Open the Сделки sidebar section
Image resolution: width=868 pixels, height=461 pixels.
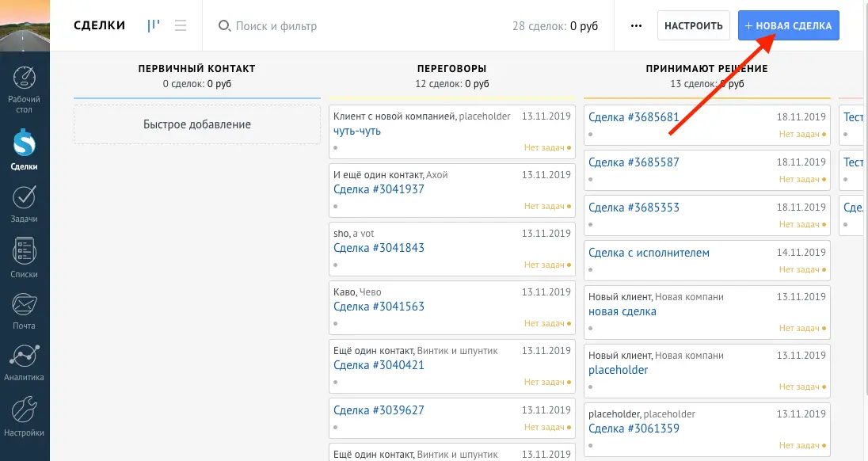pos(24,150)
